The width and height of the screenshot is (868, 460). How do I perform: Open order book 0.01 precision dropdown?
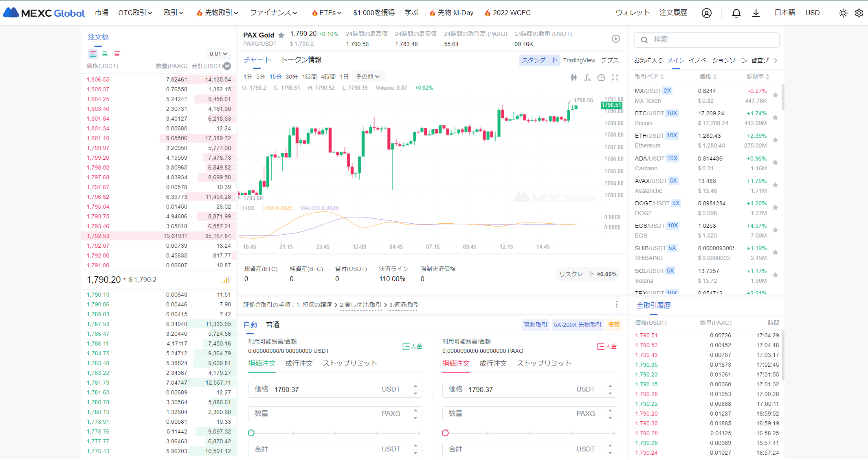(x=218, y=54)
